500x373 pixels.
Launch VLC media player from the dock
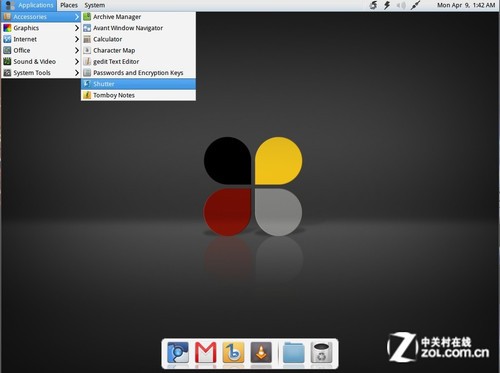point(261,352)
